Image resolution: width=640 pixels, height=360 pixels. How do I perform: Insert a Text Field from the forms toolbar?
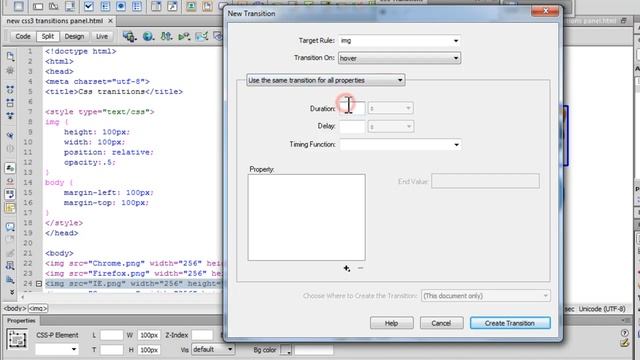pos(38,6)
